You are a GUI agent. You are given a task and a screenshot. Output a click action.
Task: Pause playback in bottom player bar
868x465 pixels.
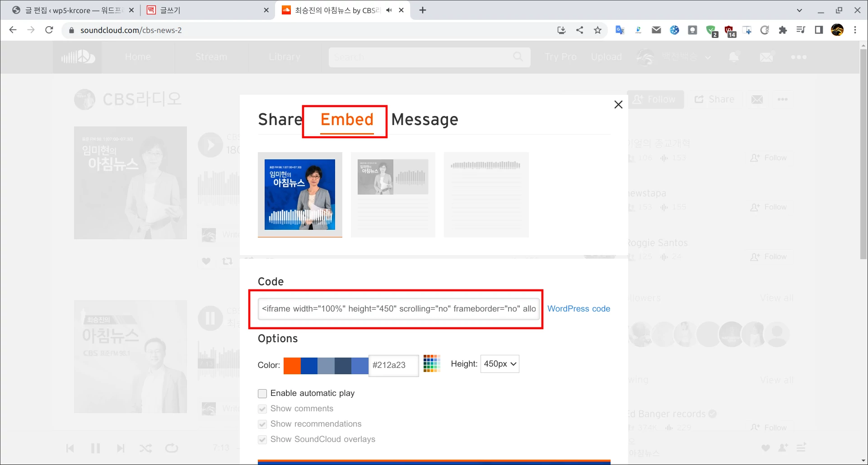pos(95,448)
